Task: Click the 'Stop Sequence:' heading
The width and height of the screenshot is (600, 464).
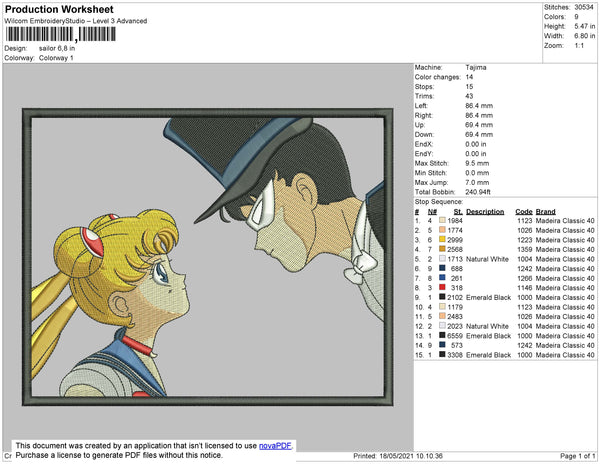Action: [439, 202]
